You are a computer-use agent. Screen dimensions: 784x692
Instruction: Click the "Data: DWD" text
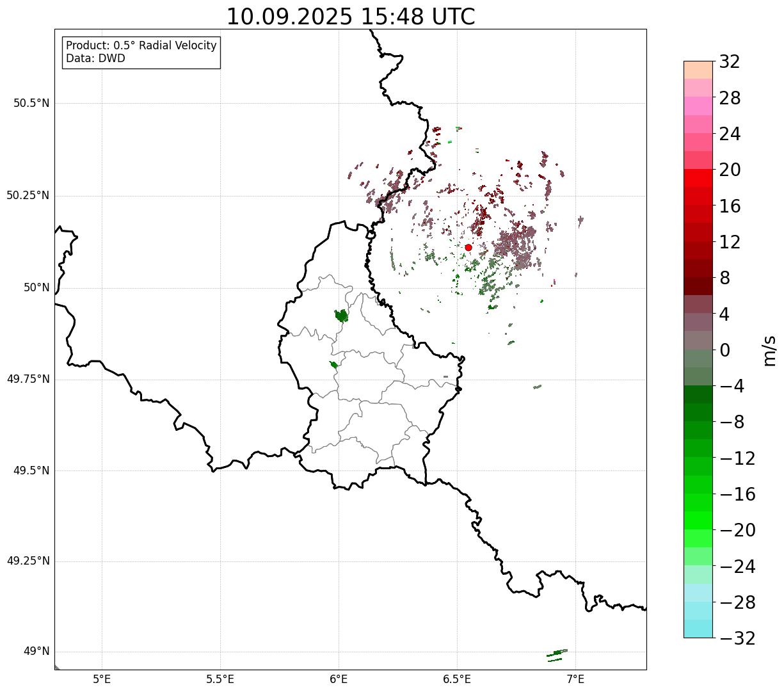point(95,58)
